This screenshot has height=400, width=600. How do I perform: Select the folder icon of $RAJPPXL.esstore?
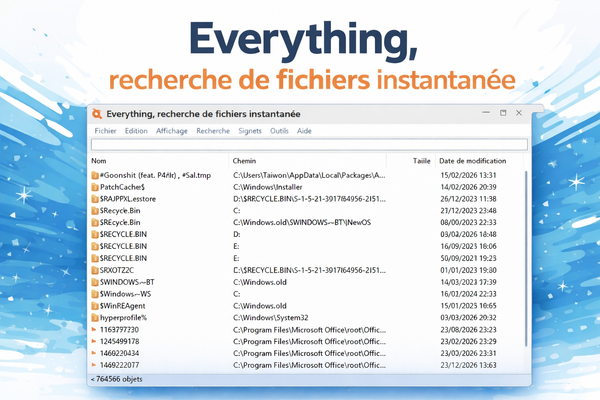click(x=95, y=199)
